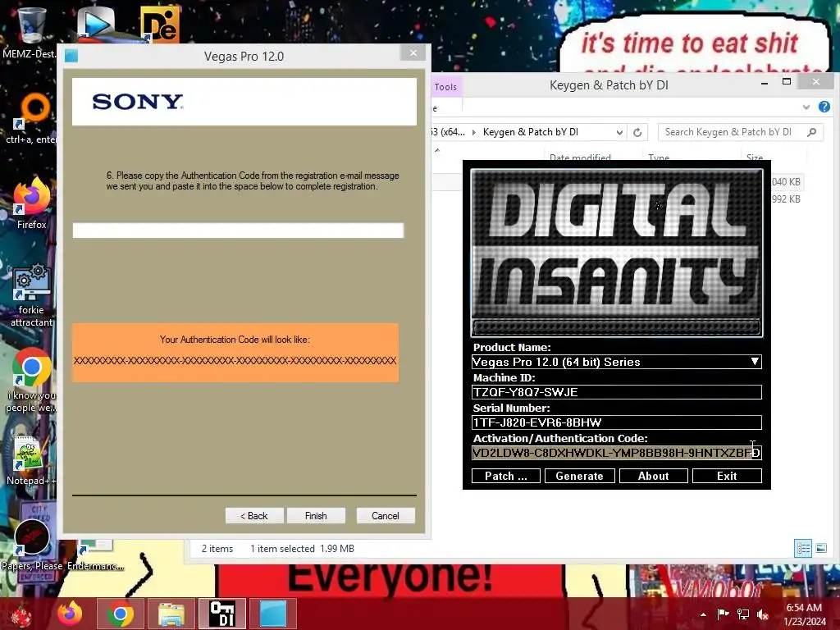Open the network tray icon
This screenshot has height=630, width=840.
coord(743,614)
